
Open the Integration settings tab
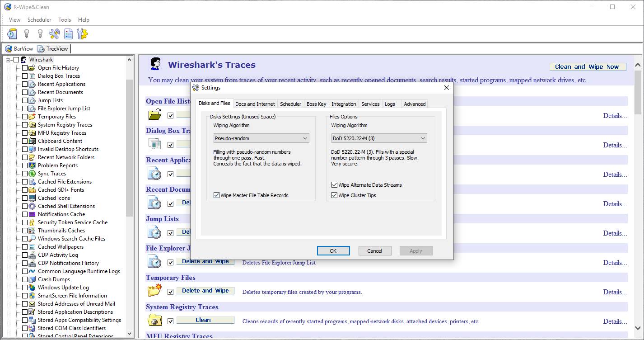tap(344, 104)
